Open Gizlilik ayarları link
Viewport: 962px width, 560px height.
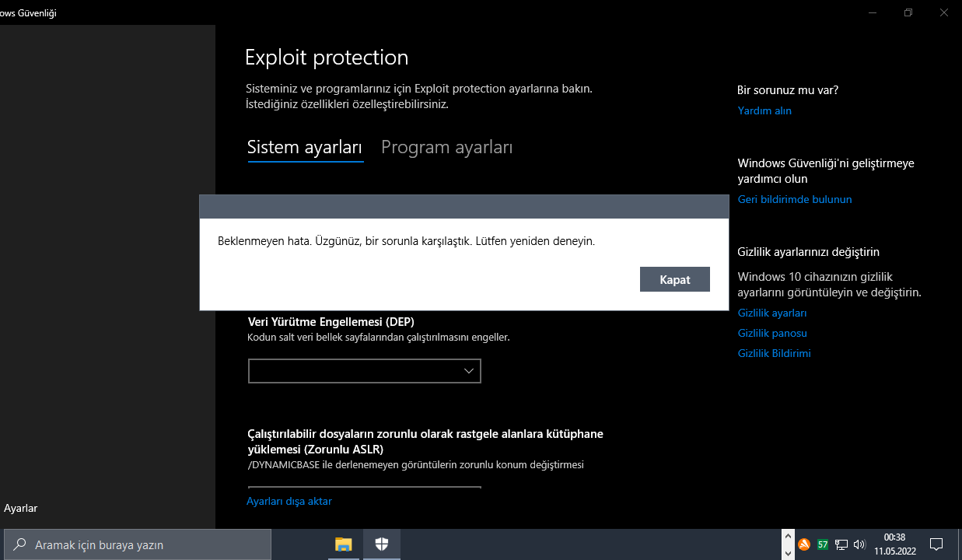(x=772, y=313)
